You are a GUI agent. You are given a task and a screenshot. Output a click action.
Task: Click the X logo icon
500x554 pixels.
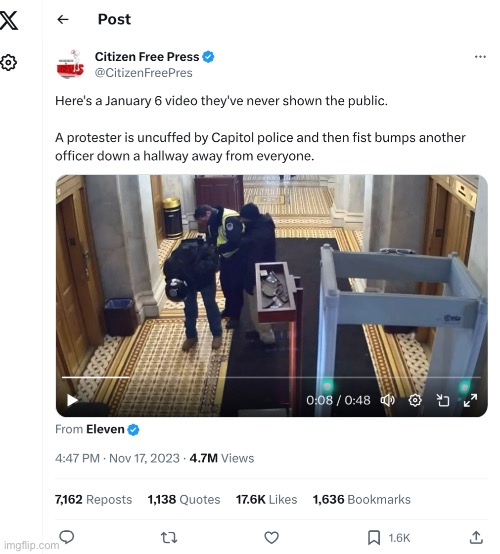(8, 20)
